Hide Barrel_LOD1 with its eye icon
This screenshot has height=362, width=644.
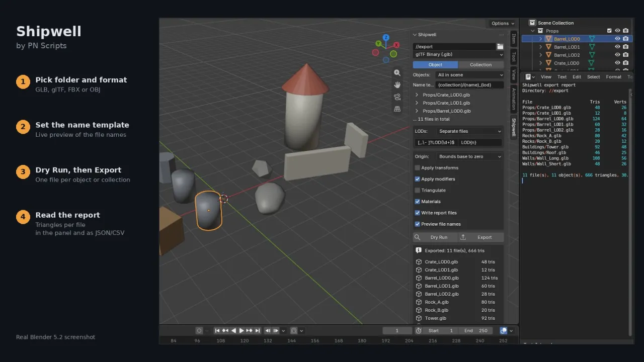pyautogui.click(x=617, y=47)
